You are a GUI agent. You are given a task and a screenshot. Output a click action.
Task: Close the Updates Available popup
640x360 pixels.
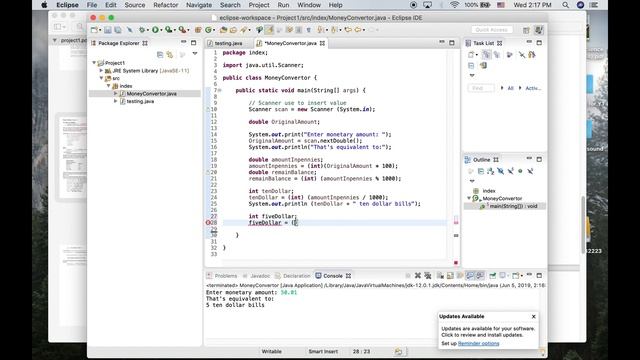pos(533,317)
